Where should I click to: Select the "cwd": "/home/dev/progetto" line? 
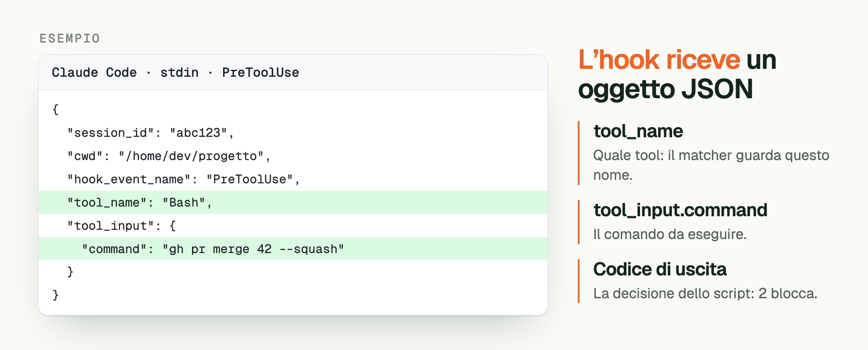point(169,156)
